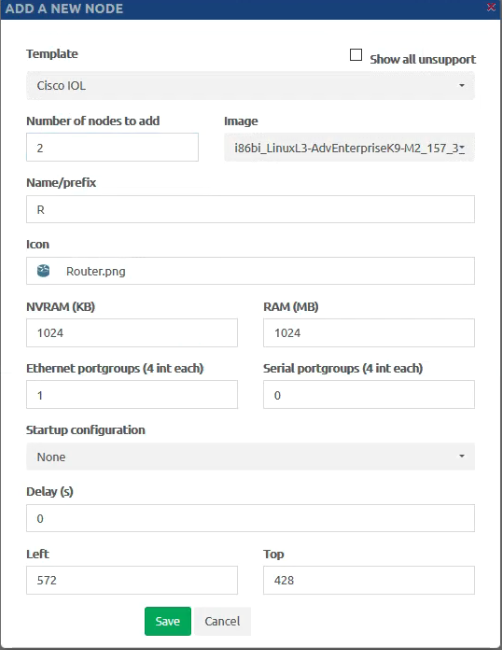Click the RAM (MB) input field
This screenshot has height=650, width=502.
tap(369, 332)
